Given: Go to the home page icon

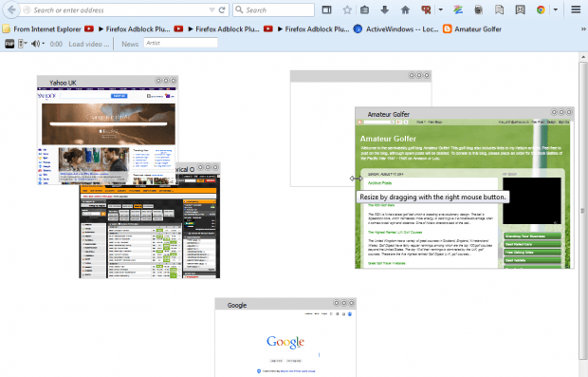Looking at the screenshot, I should (405, 10).
